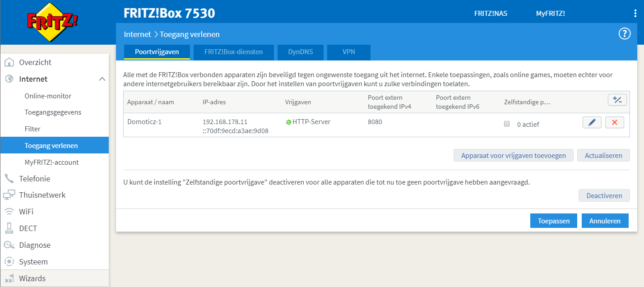Open the FRITZ!NAS link

tap(491, 14)
